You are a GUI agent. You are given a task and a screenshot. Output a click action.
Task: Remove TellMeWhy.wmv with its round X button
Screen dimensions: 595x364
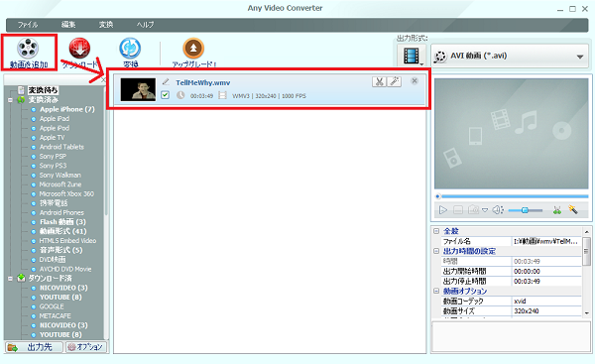click(415, 81)
